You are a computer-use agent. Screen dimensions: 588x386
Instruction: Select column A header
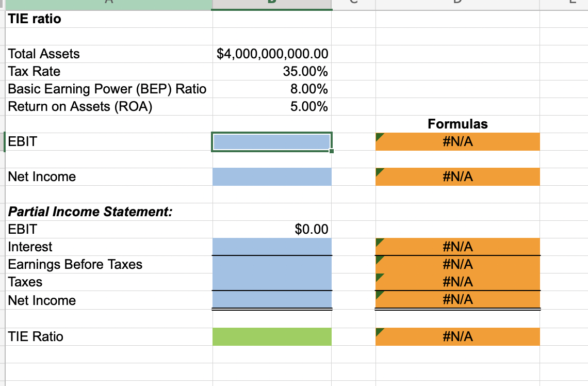click(x=108, y=3)
